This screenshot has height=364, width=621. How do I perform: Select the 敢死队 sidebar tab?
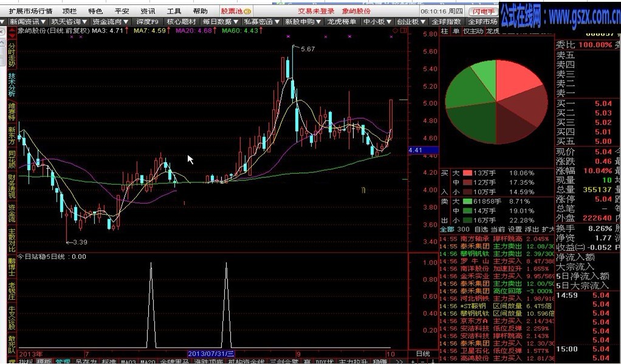[x=12, y=345]
